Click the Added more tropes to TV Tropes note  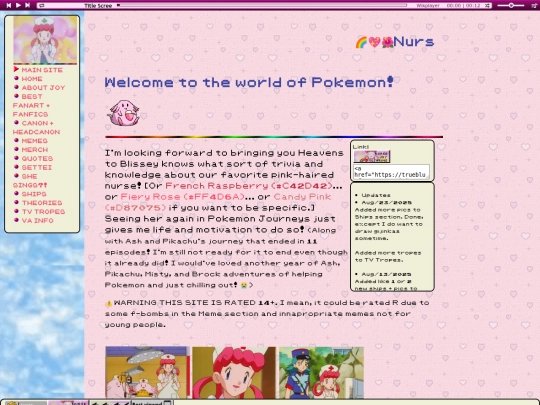coord(388,256)
